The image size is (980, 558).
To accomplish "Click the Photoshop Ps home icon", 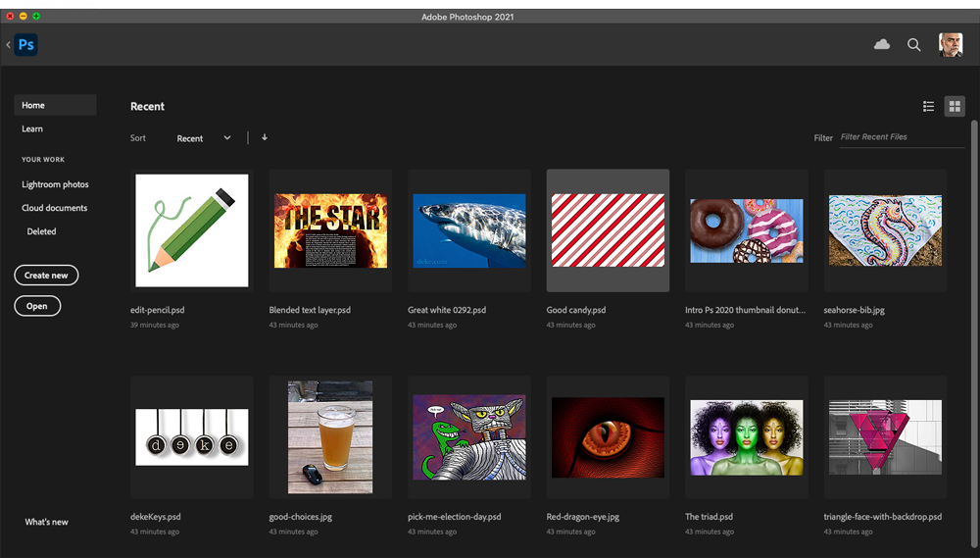I will pyautogui.click(x=26, y=44).
